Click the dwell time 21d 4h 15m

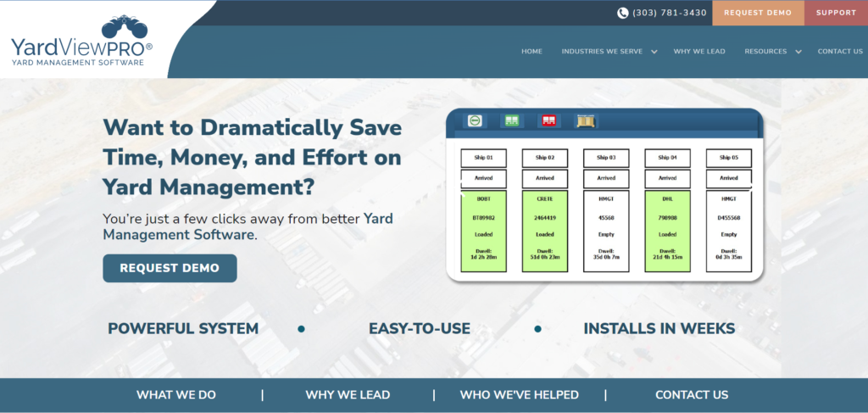tap(668, 258)
